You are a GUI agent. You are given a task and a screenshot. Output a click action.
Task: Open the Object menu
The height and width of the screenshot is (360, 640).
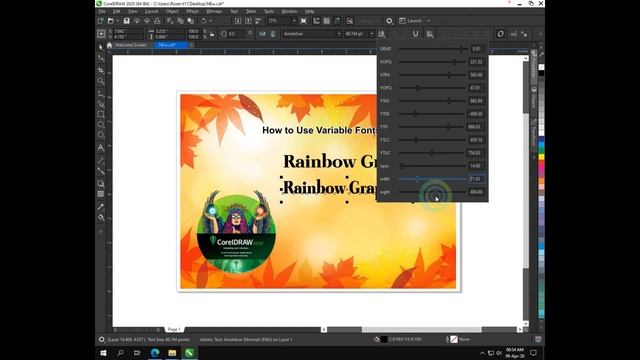tap(172, 11)
